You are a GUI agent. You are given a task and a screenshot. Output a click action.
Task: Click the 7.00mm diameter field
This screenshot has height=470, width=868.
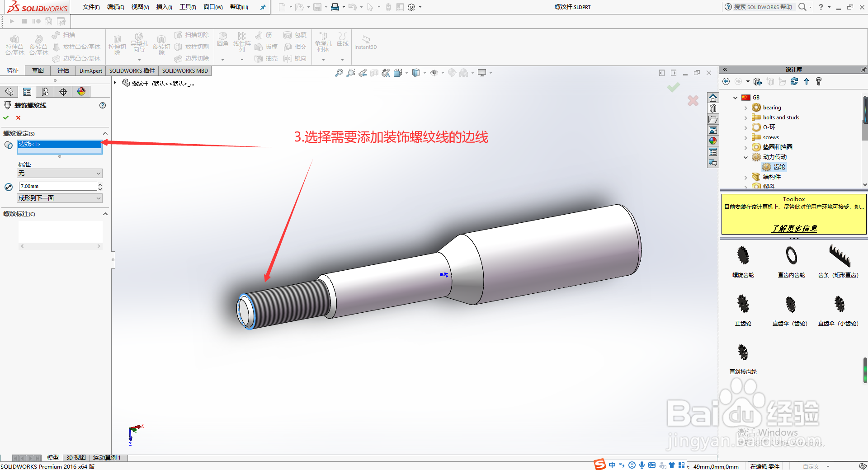57,186
